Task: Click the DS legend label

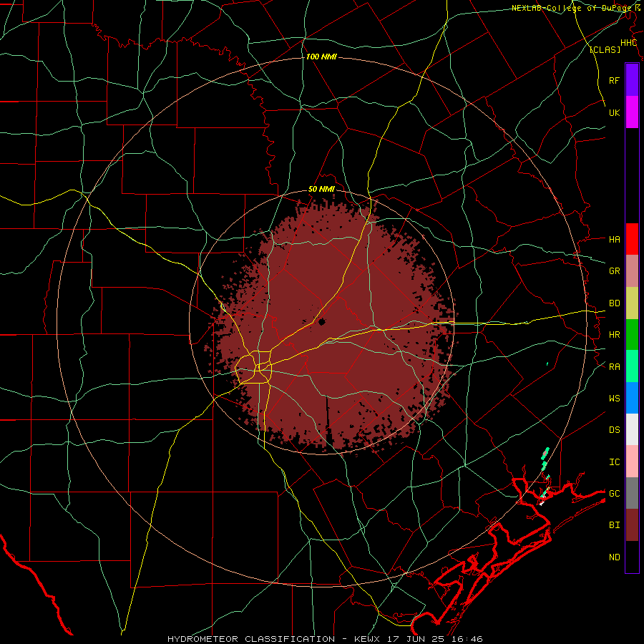Action: pyautogui.click(x=614, y=429)
